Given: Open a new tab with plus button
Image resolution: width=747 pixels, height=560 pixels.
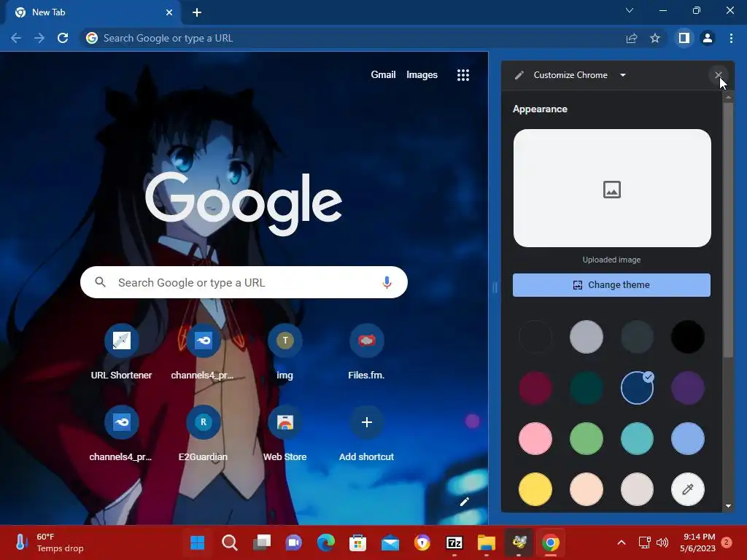Looking at the screenshot, I should (197, 12).
